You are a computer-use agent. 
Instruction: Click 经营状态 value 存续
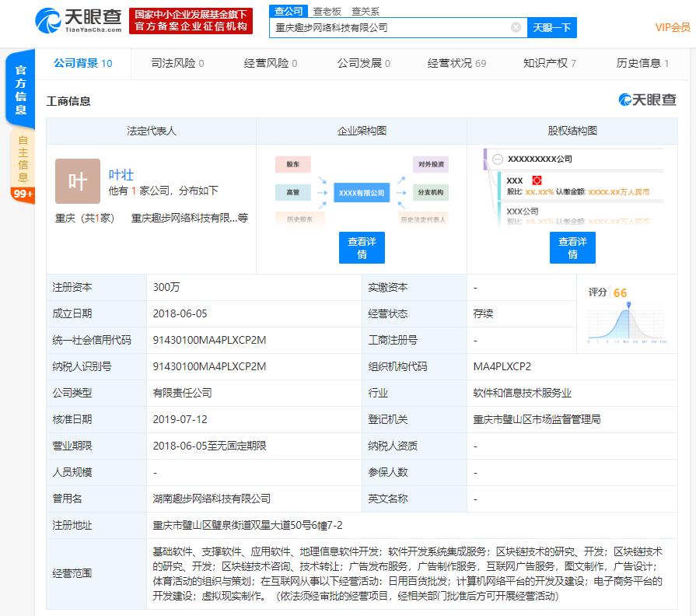click(483, 313)
